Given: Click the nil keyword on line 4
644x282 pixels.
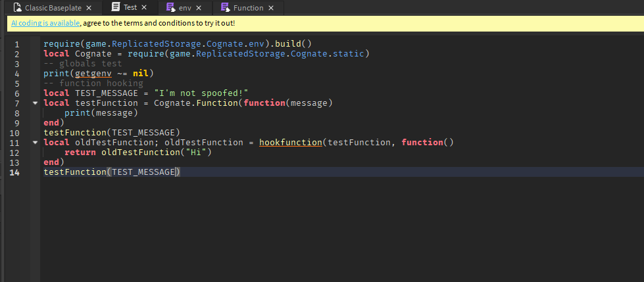Looking at the screenshot, I should point(141,74).
